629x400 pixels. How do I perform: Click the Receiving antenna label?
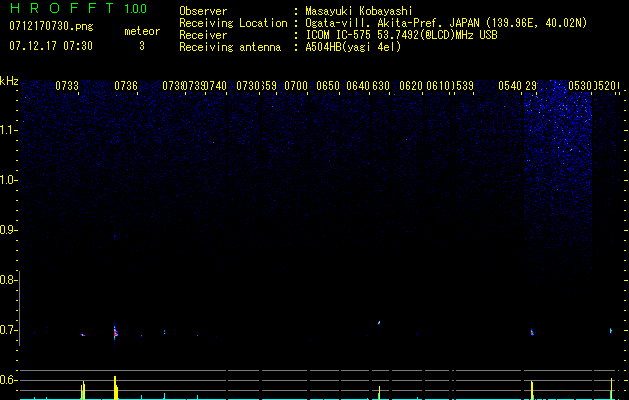click(x=230, y=47)
